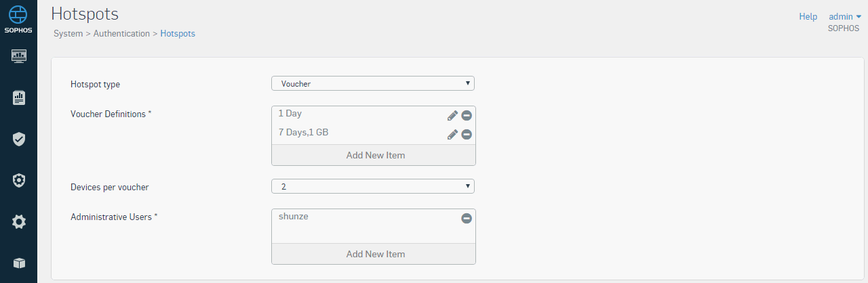Edit the 7 Days,1 GB voucher
This screenshot has width=868, height=283.
(x=453, y=135)
